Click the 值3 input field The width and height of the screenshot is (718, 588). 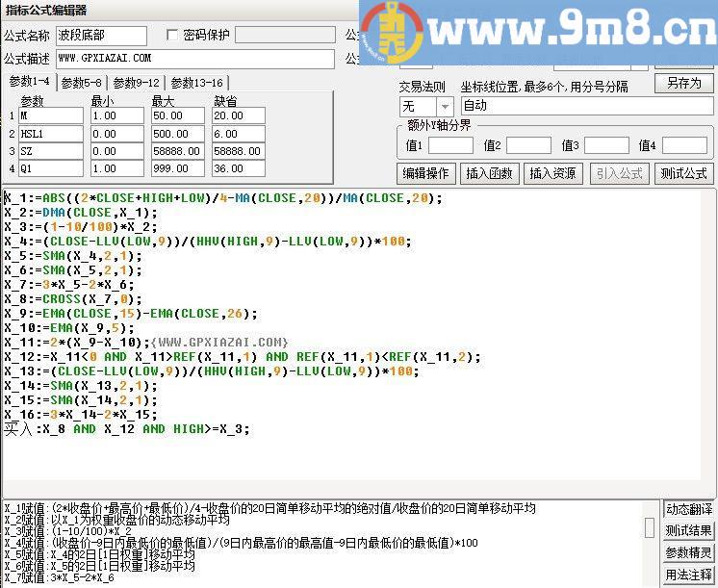606,145
